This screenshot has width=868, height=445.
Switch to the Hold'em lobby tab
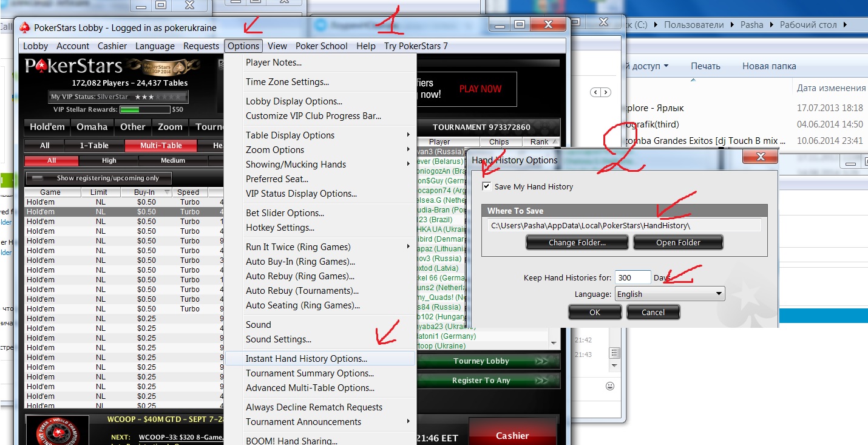(x=47, y=127)
